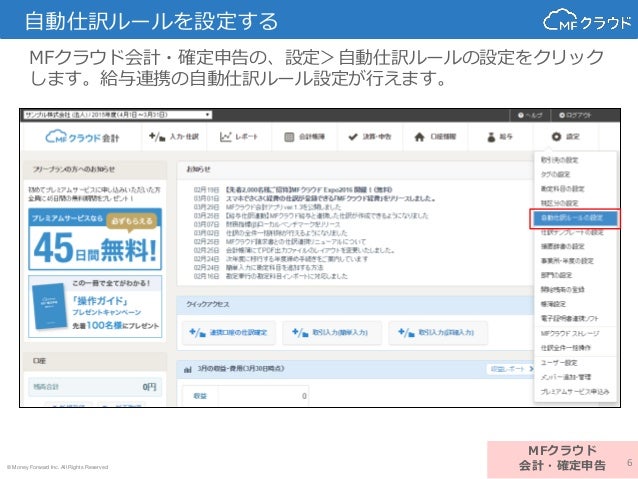
Task: Click the 連携口座の仕訳確定 quick access button
Action: click(x=229, y=333)
